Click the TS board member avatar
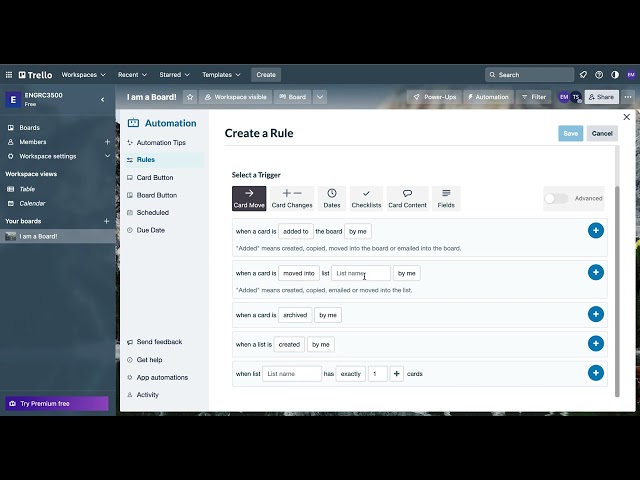Screen dimensions: 640x480 pyautogui.click(x=576, y=97)
